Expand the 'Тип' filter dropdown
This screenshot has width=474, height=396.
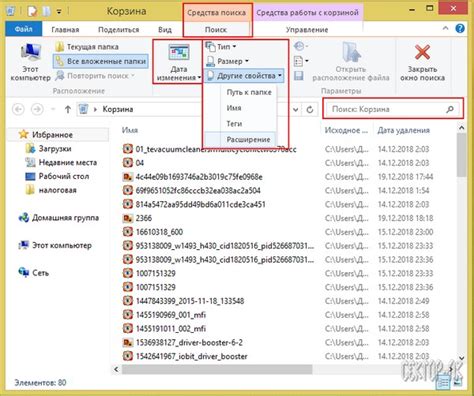click(221, 47)
